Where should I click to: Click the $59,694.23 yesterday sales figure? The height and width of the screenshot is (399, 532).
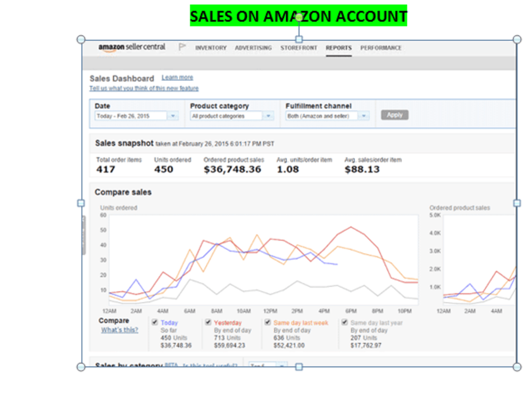point(229,345)
